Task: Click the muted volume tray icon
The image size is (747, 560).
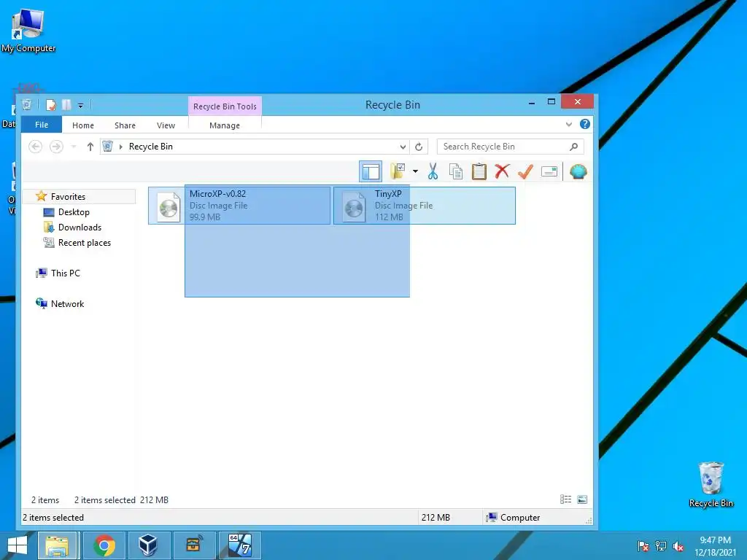Action: [678, 545]
